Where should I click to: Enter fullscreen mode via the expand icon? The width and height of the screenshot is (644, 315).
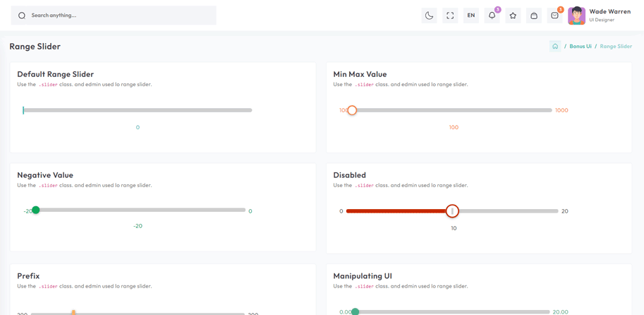(x=450, y=16)
